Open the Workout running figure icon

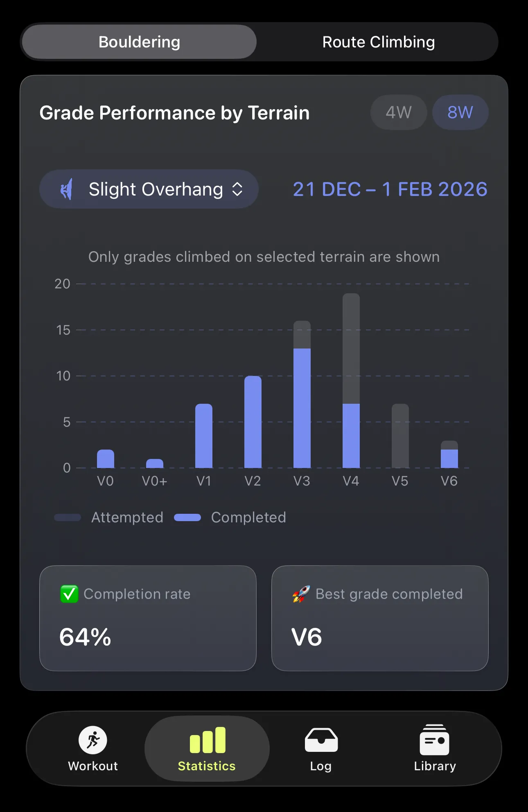[x=93, y=740]
